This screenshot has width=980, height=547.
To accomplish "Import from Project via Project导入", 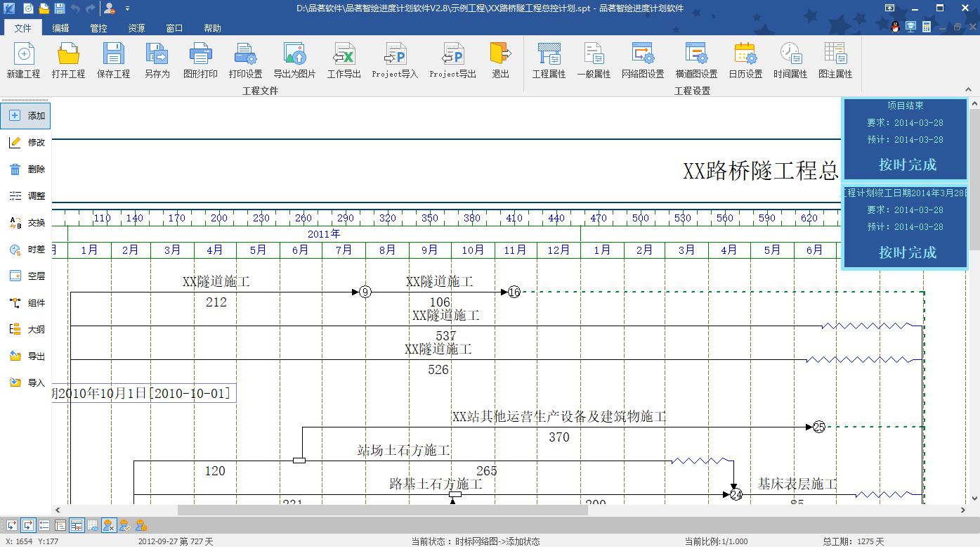I will click(x=395, y=60).
